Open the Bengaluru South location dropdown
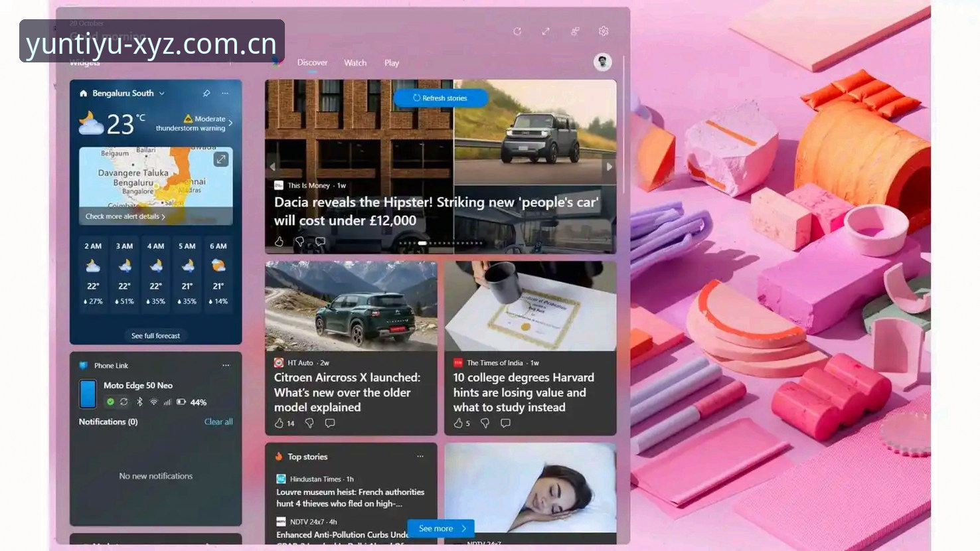 162,94
